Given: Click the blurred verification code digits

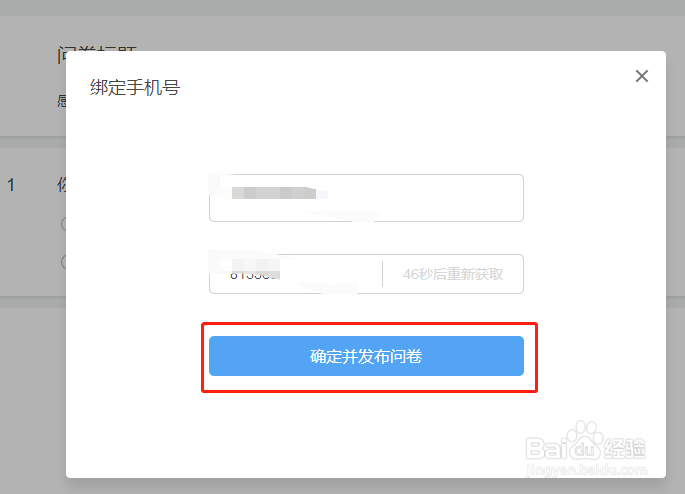Looking at the screenshot, I should coord(256,269).
